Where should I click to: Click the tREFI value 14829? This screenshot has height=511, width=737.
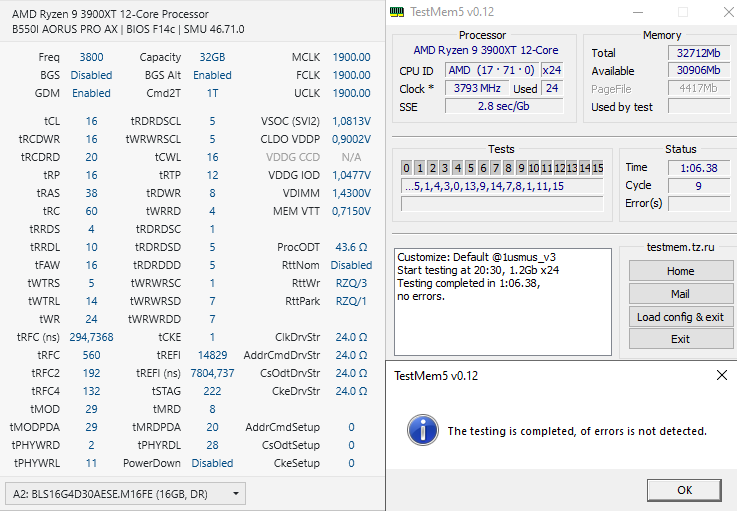[x=212, y=355]
